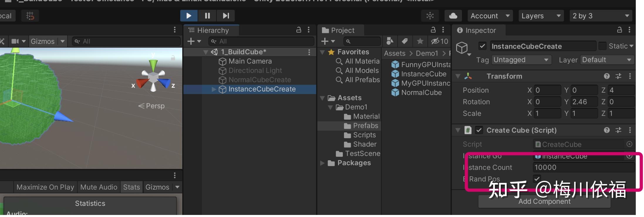
Task: Click the Step frame button
Action: pyautogui.click(x=226, y=16)
